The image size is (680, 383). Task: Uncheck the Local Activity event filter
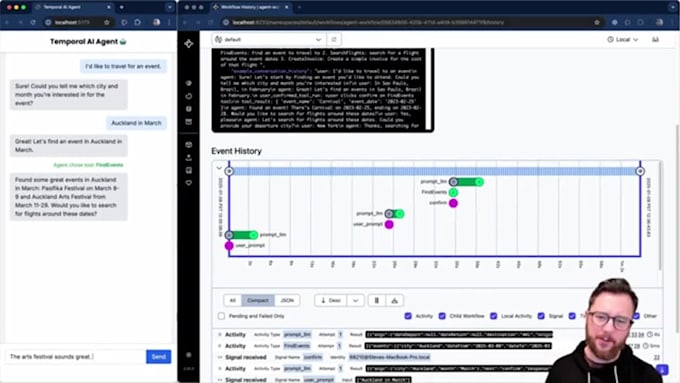click(x=494, y=316)
